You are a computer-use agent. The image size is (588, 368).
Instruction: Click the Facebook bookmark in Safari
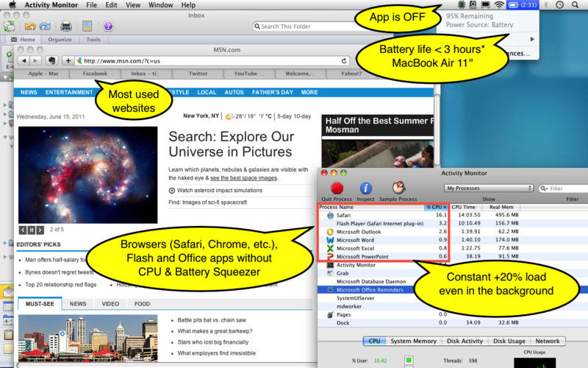[x=95, y=74]
